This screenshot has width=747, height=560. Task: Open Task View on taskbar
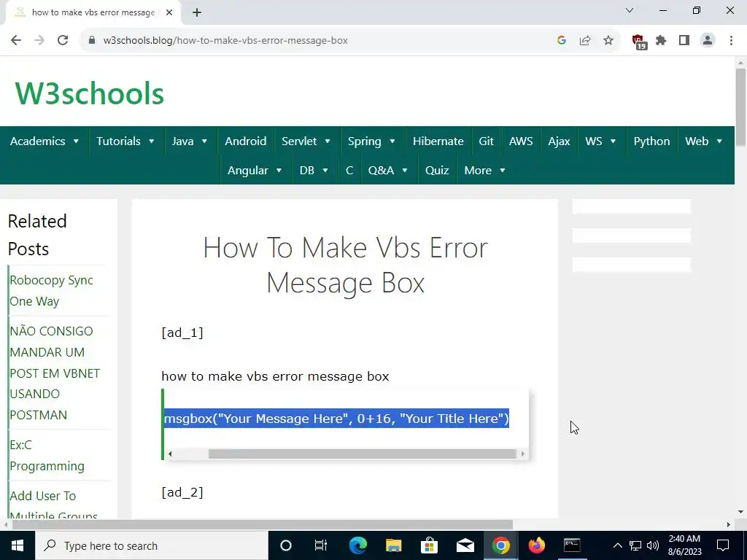coord(321,545)
